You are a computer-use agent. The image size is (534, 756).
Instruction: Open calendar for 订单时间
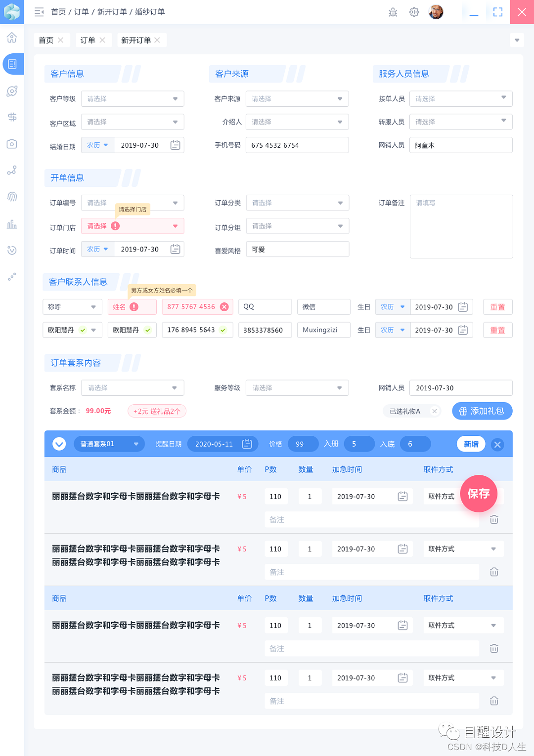click(x=176, y=249)
